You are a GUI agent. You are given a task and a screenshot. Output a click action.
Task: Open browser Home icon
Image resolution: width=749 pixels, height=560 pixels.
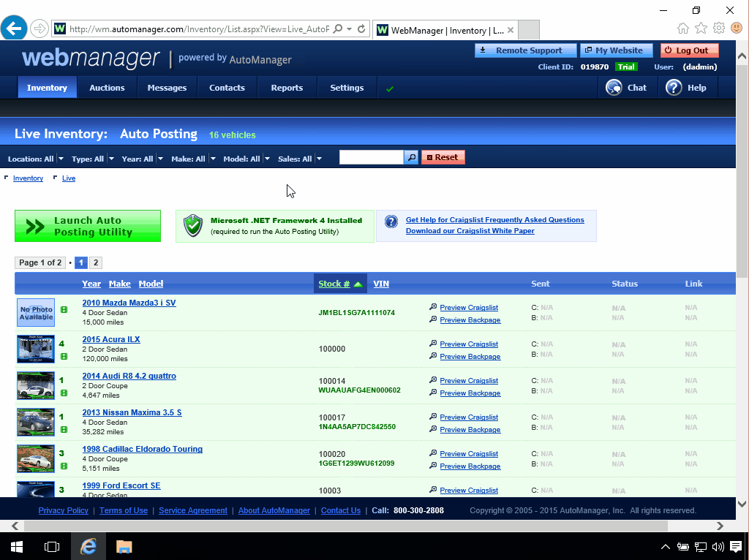[x=683, y=29]
